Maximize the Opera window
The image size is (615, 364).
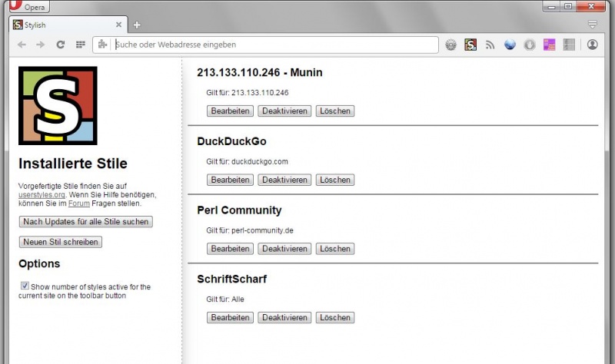(x=568, y=6)
